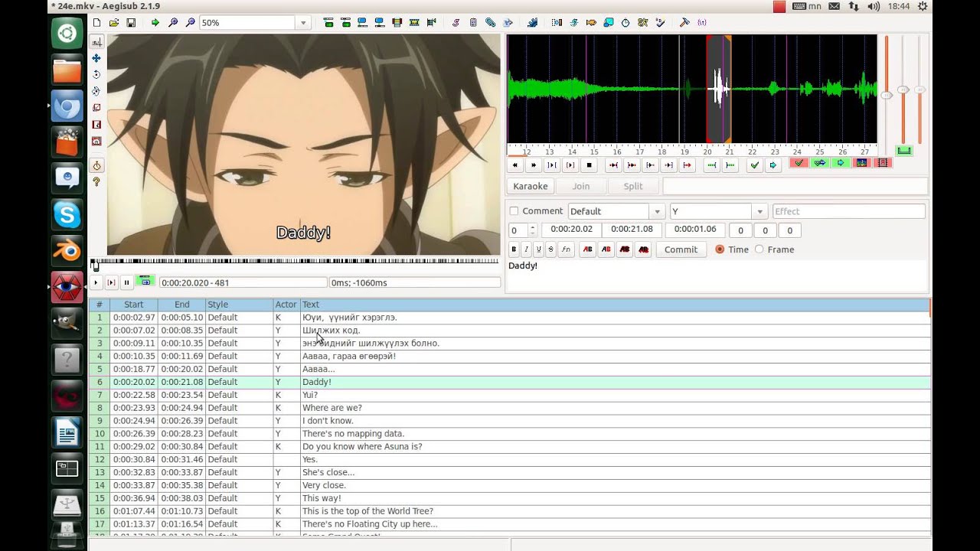Click the Daddy! subtitle edit box

(717, 275)
